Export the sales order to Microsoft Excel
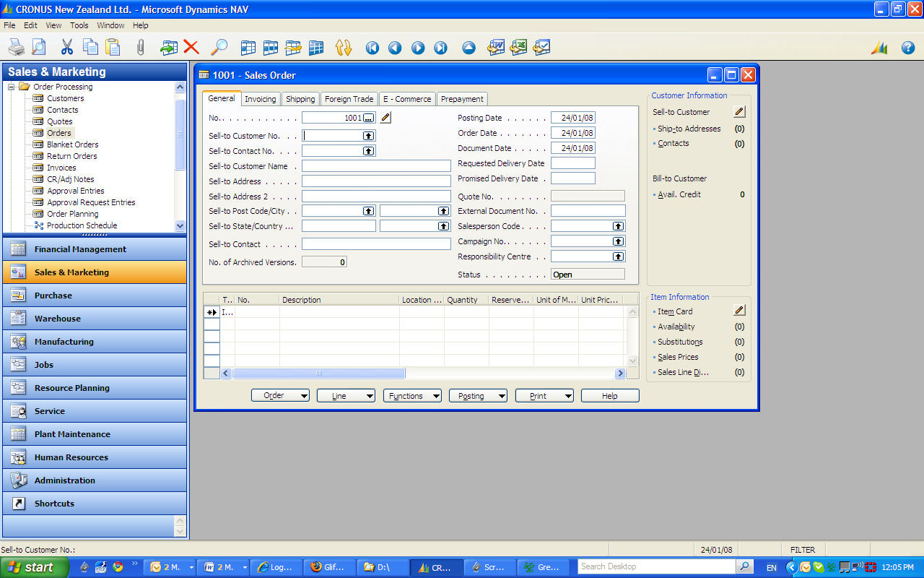The width and height of the screenshot is (924, 578). pos(520,48)
